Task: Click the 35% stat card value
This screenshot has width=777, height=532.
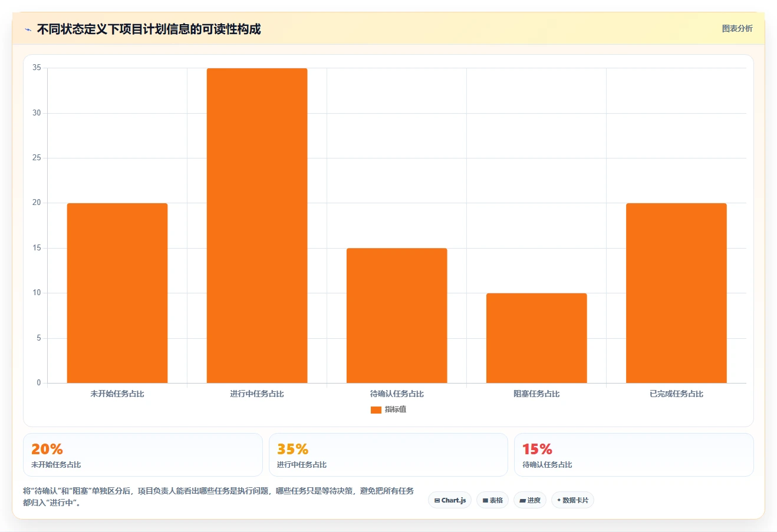Action: click(x=293, y=449)
